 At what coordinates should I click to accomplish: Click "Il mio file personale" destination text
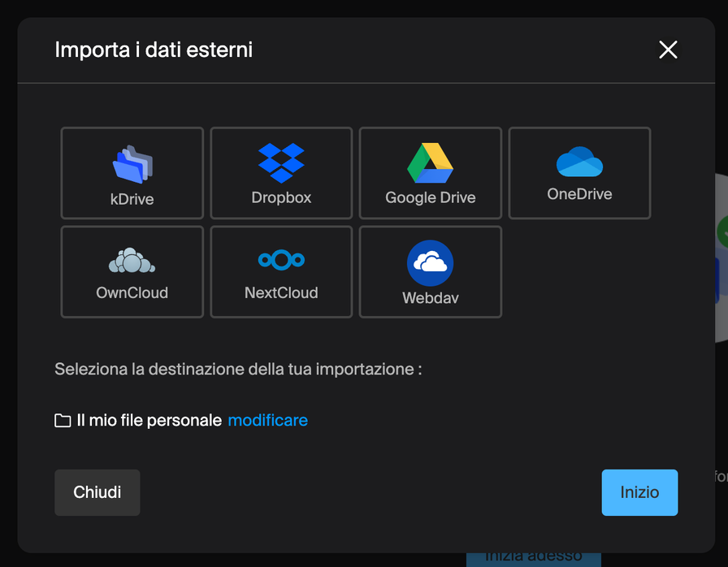tap(149, 420)
